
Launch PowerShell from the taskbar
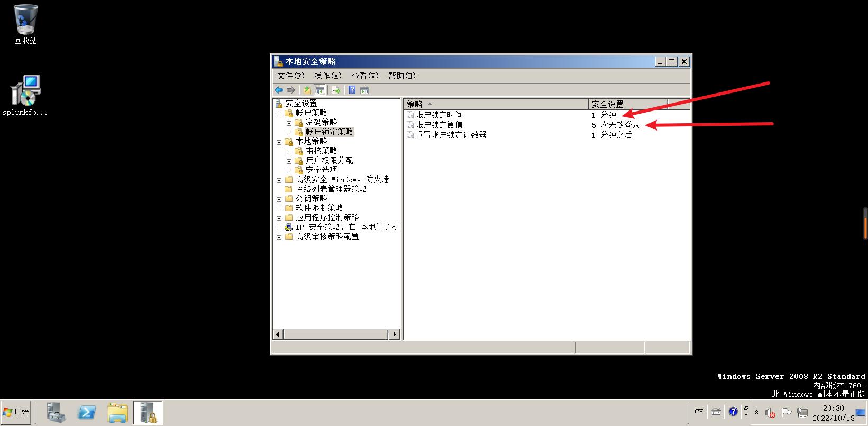pos(87,413)
